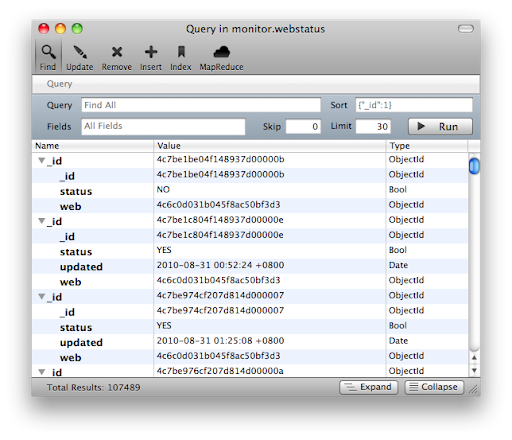Click the Fields input box

(x=163, y=126)
